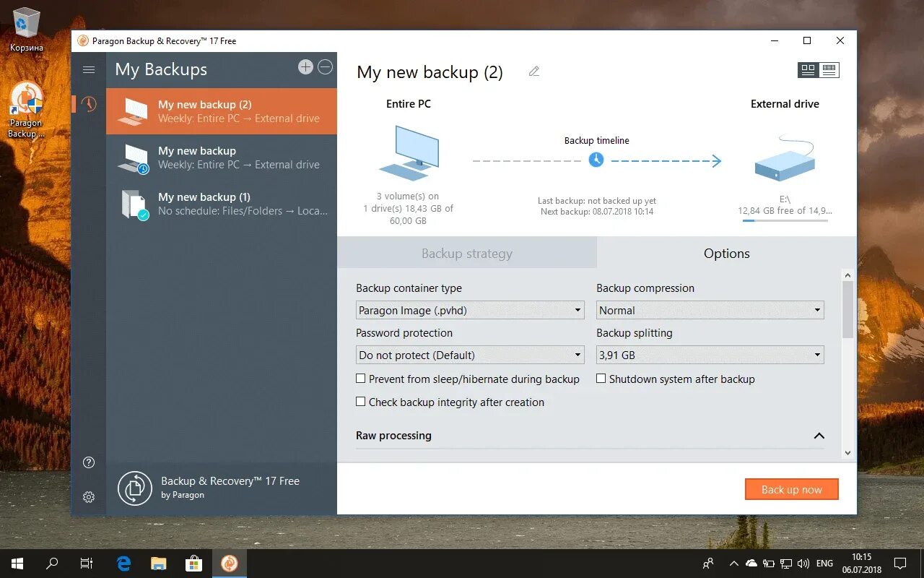Open File Explorer from taskbar
924x578 pixels.
[x=159, y=564]
